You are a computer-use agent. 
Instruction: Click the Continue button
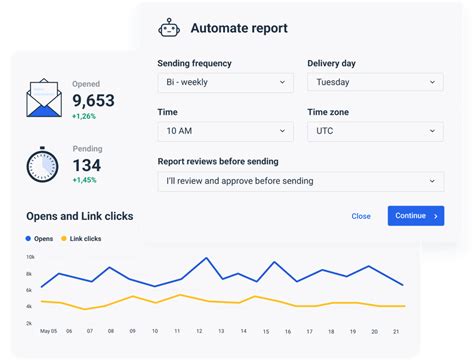click(x=416, y=216)
